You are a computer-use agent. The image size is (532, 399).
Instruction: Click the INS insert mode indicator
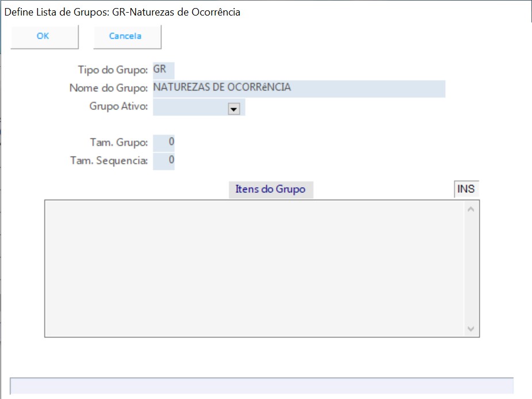coord(466,189)
